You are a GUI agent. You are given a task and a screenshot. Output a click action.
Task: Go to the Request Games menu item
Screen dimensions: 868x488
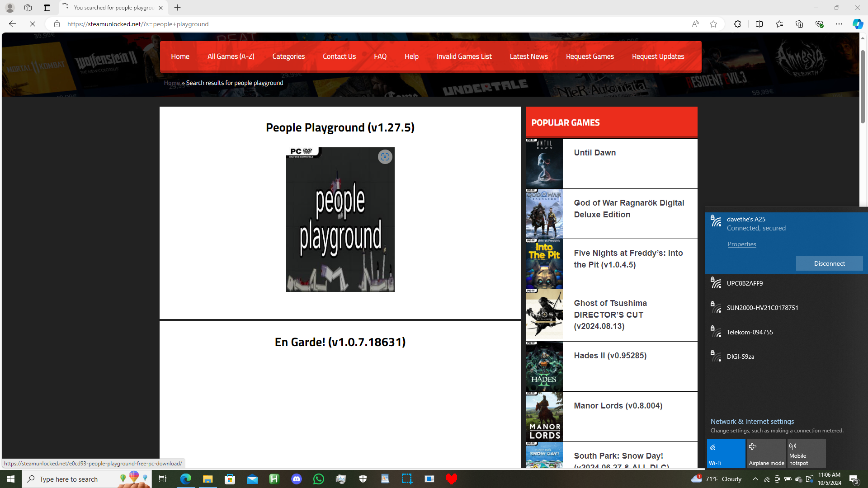(590, 56)
